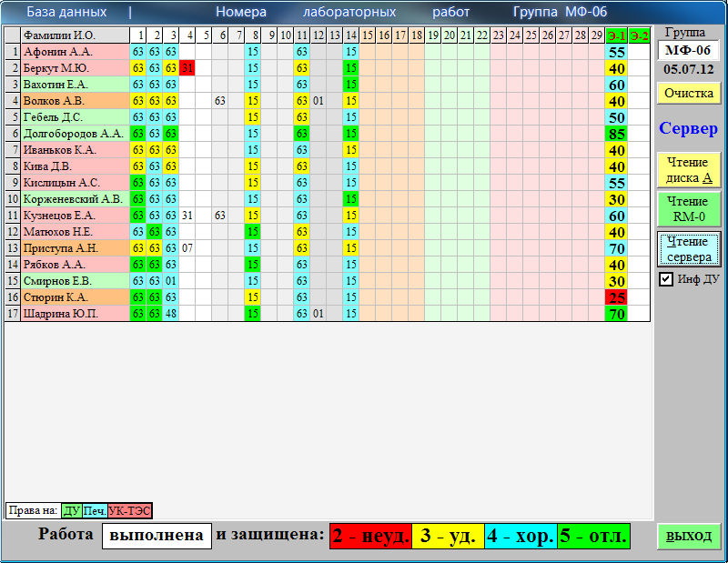The height and width of the screenshot is (563, 728).
Task: Click Чтение диска A button
Action: (x=689, y=170)
